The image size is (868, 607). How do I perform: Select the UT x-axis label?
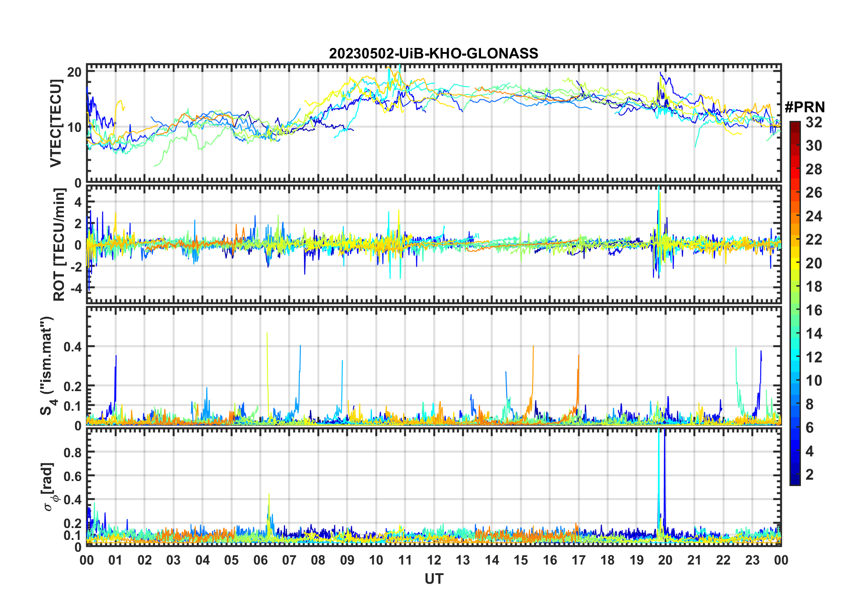coord(434,579)
